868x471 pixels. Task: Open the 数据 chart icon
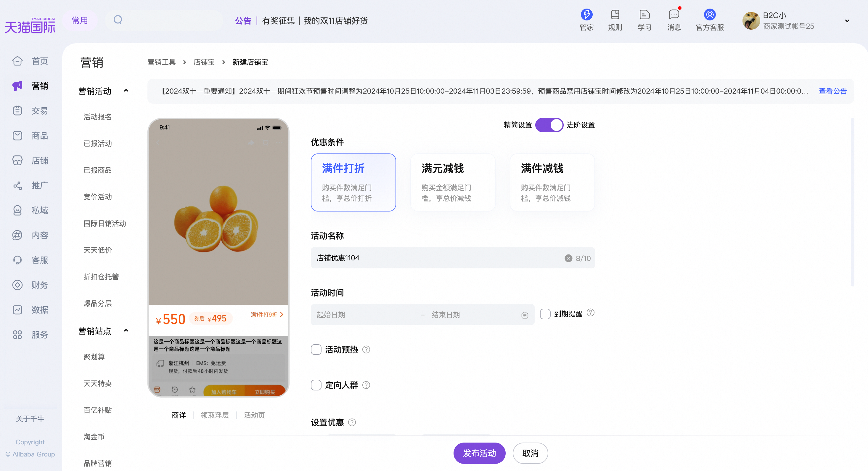pos(17,310)
